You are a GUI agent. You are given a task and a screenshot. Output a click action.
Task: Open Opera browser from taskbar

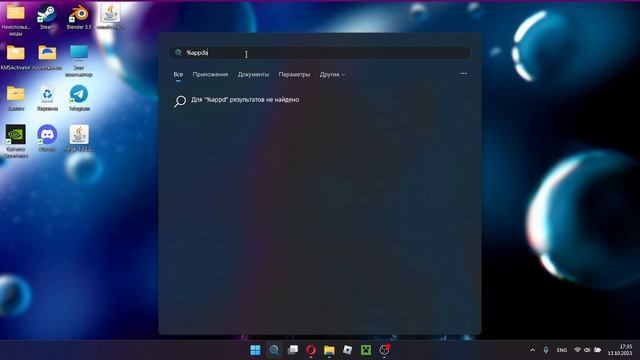(311, 350)
